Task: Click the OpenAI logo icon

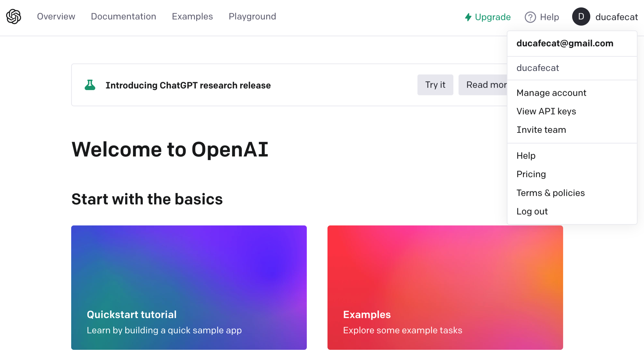Action: pos(14,16)
